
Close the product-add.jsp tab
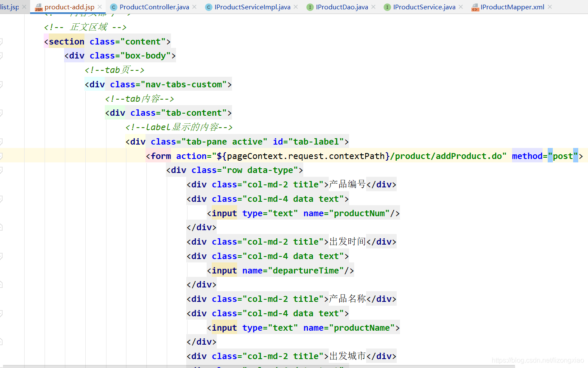click(x=100, y=7)
